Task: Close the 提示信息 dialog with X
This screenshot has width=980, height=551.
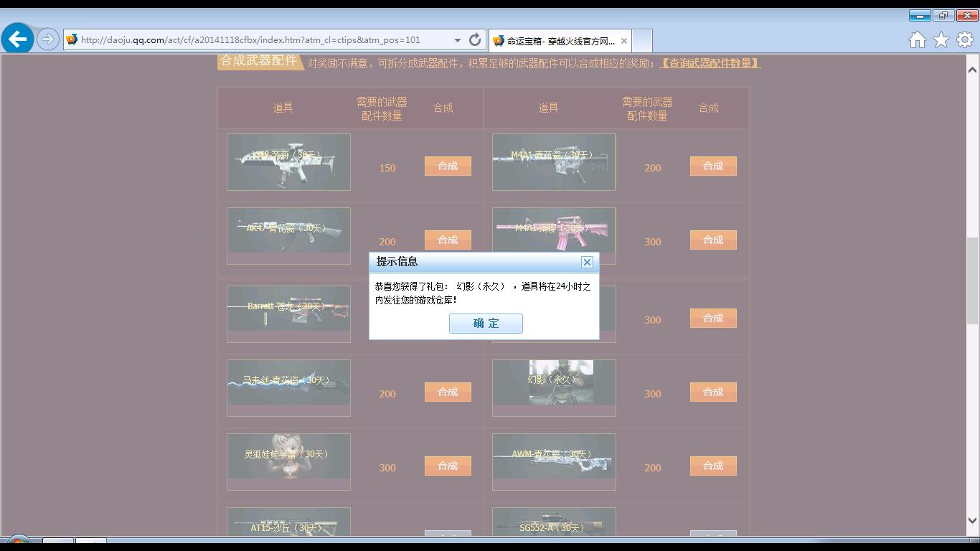Action: point(587,262)
